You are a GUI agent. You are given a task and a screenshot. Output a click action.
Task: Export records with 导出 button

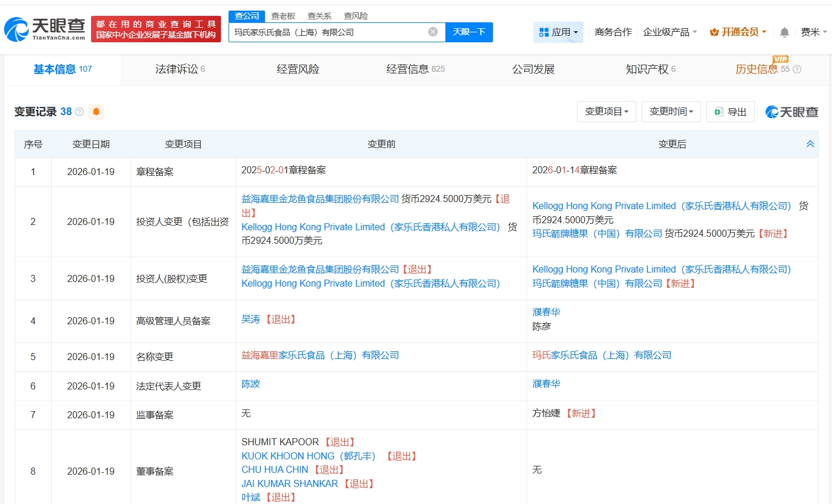[730, 112]
